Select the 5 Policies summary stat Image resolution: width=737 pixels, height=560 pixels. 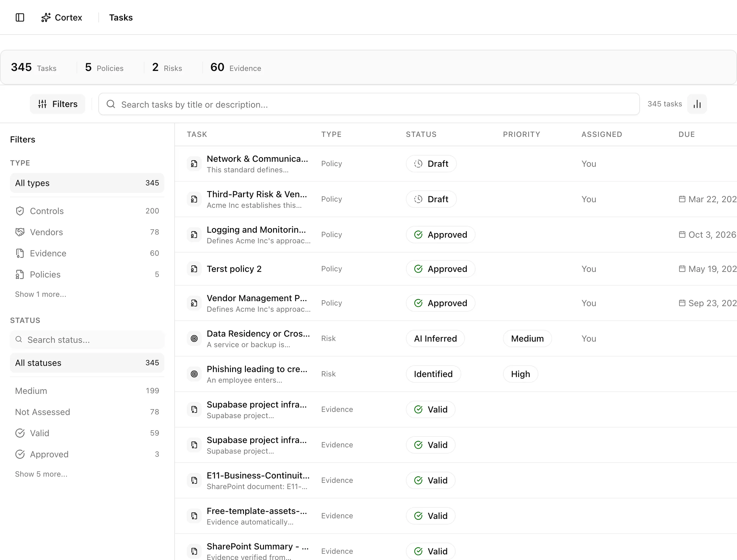pyautogui.click(x=104, y=67)
